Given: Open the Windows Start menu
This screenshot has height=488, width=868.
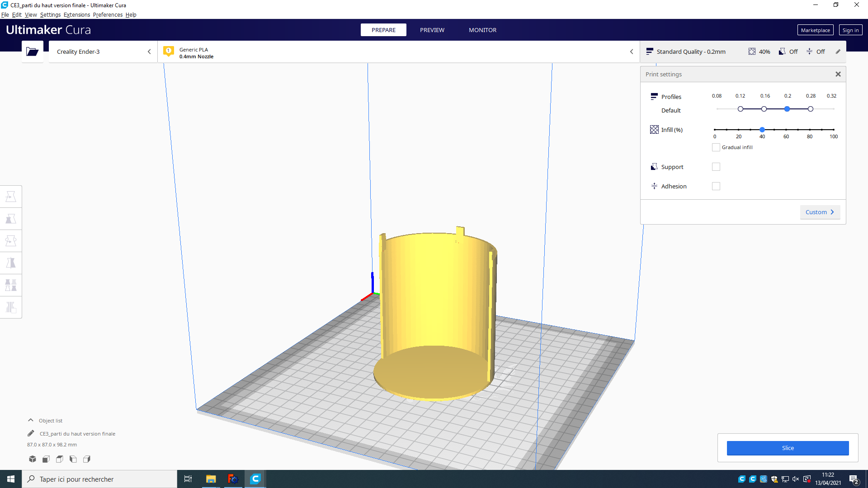Looking at the screenshot, I should 11,479.
